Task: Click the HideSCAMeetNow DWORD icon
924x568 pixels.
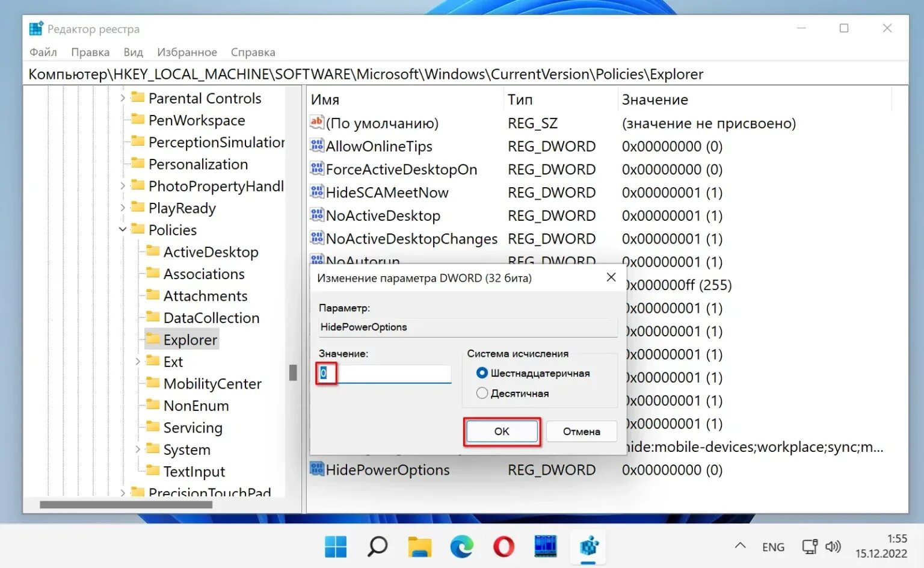Action: click(317, 192)
